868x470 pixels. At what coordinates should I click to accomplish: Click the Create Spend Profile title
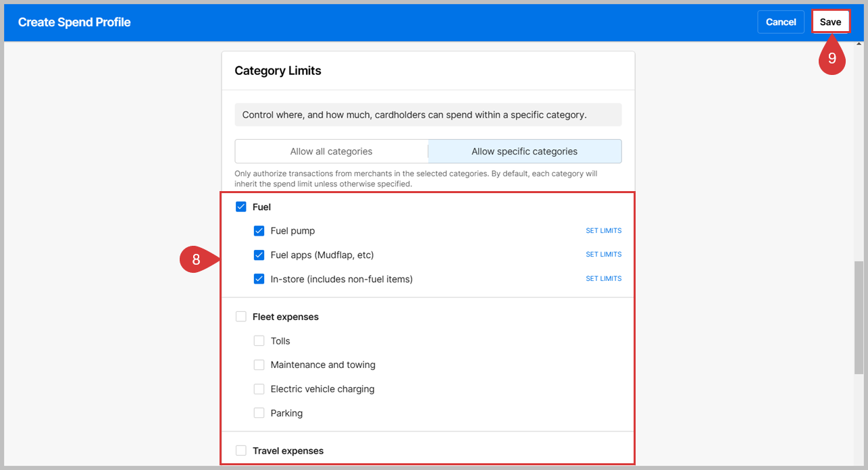[x=74, y=22]
